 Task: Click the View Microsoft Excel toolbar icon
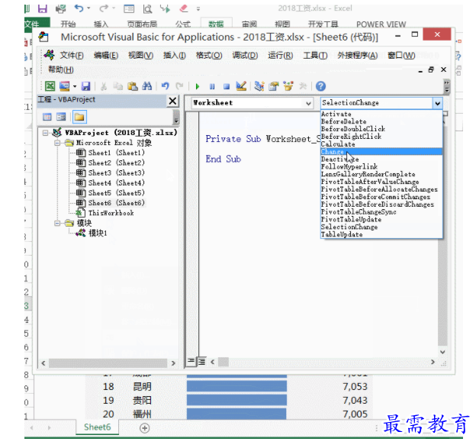(50, 86)
